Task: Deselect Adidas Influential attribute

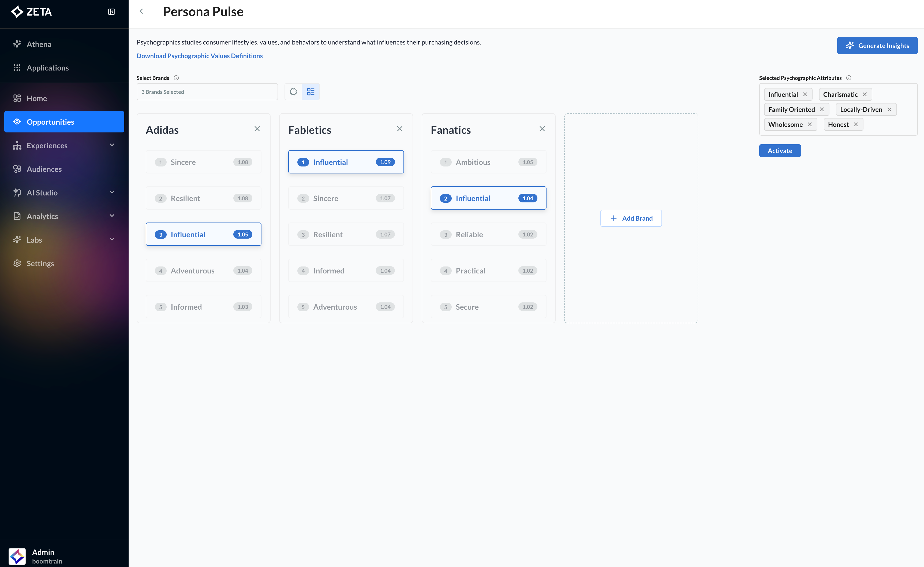Action: click(204, 234)
